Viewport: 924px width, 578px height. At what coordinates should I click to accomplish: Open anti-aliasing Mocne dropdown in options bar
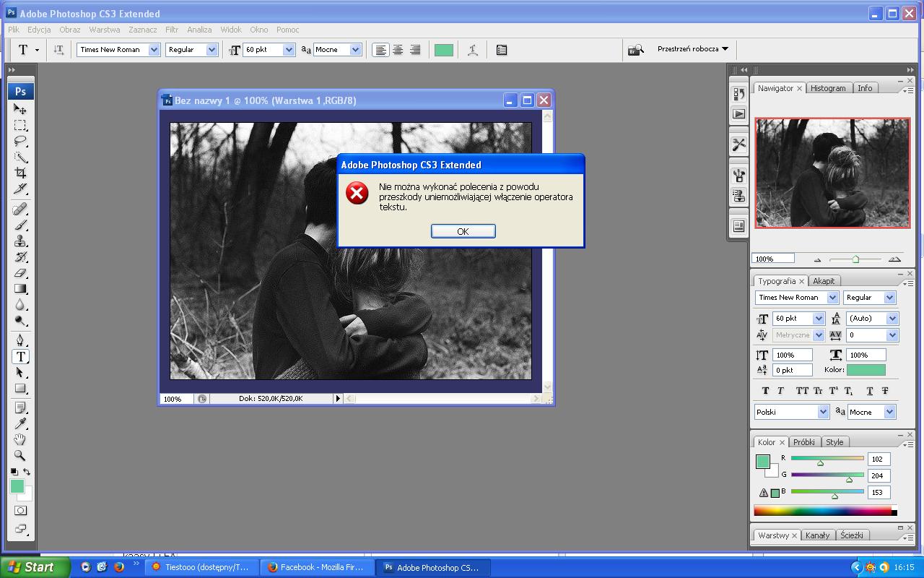355,50
